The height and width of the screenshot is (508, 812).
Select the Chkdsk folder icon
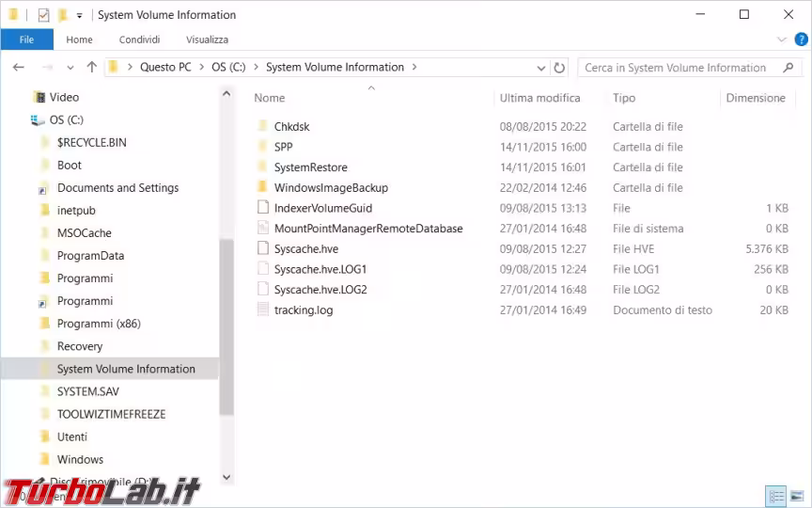(x=262, y=126)
